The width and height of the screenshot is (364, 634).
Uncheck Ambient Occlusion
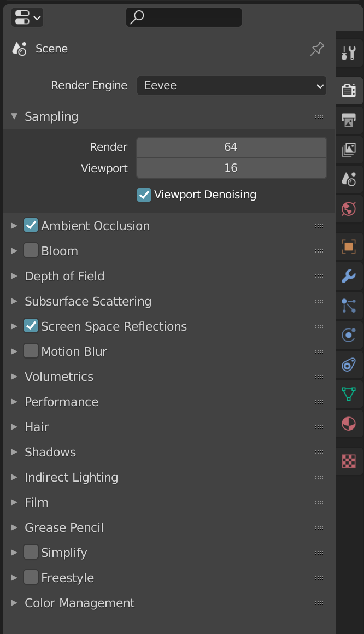coord(31,225)
